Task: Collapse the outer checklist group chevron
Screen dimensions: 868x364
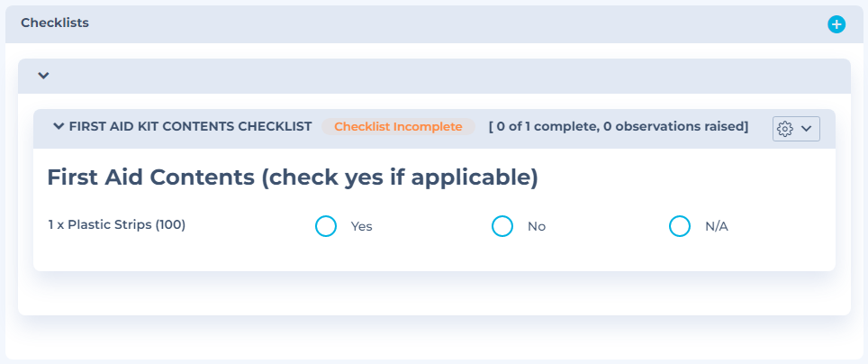Action: pyautogui.click(x=43, y=76)
